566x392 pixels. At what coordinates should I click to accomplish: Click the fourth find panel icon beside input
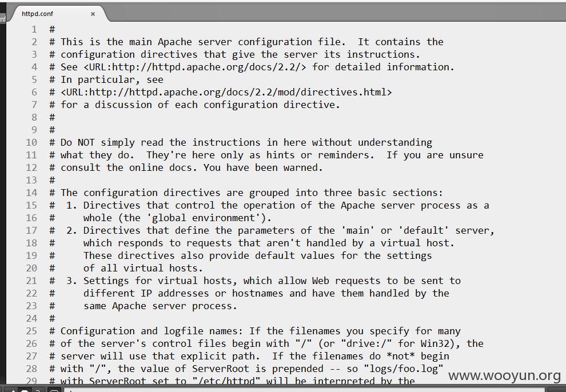coord(54,390)
